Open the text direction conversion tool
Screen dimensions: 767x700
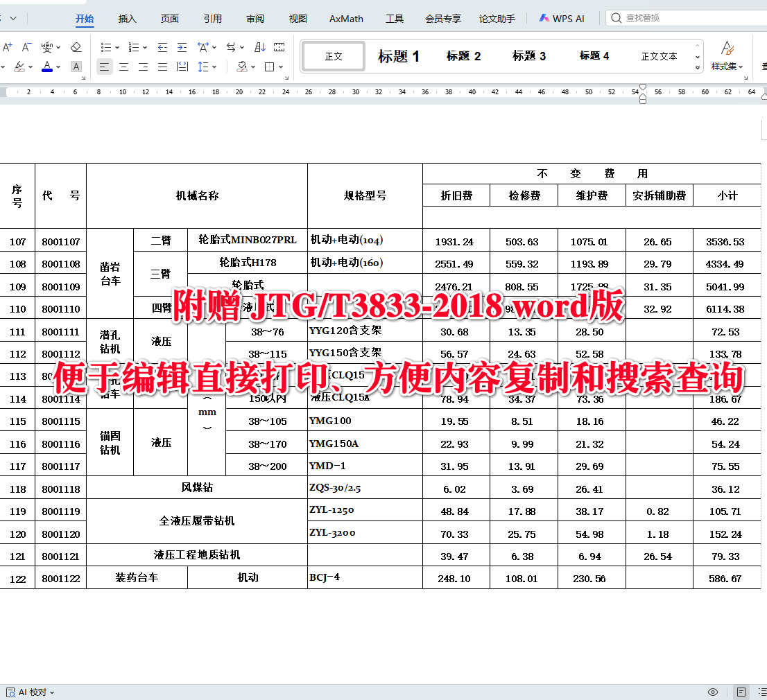231,47
